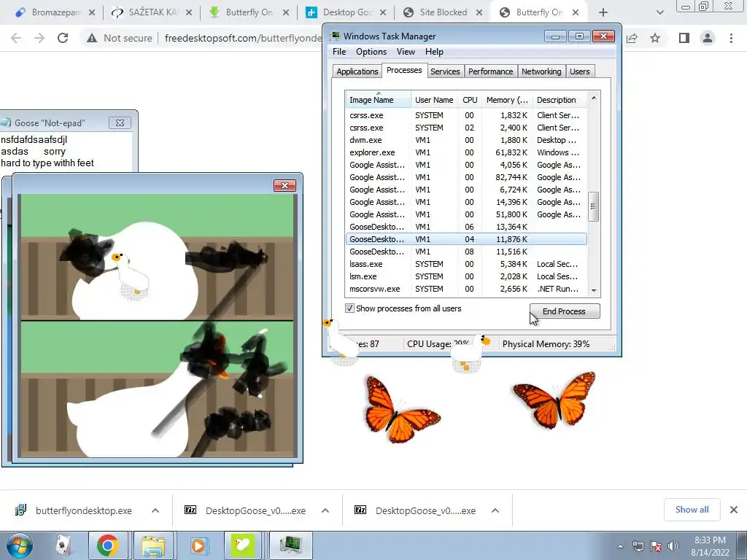Open butterflyondesktop.exe download options arrow
The width and height of the screenshot is (747, 560).
click(x=155, y=510)
